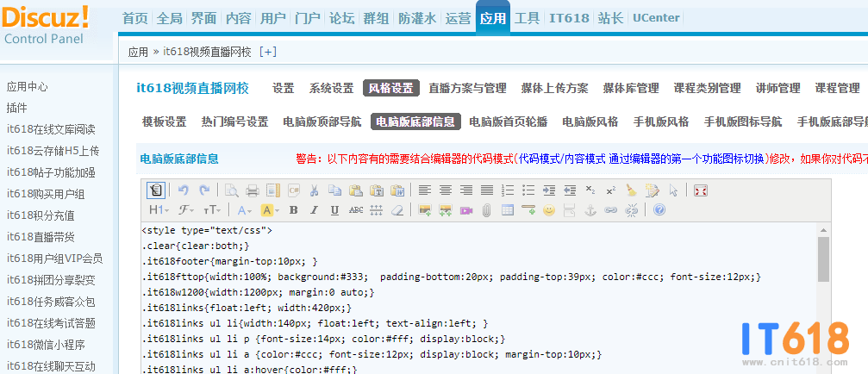Screen dimensions: 868x374
Task: Open the font size dropdown
Action: (x=212, y=210)
